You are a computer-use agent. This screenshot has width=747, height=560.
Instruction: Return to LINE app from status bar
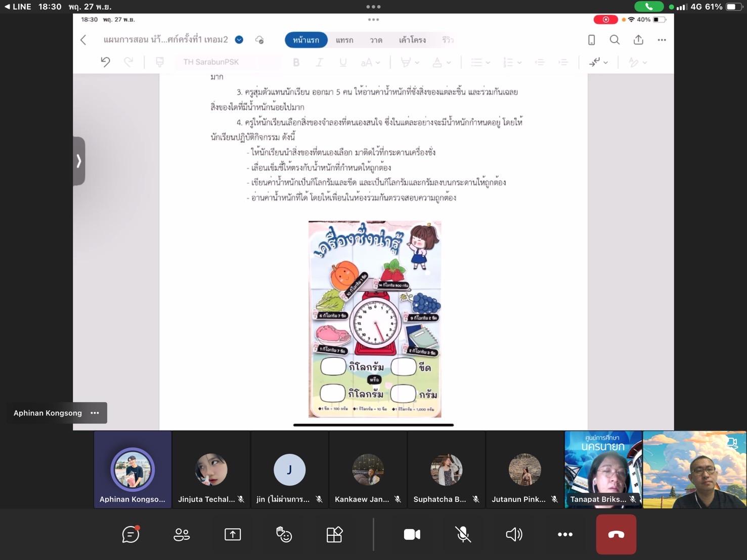[x=18, y=7]
